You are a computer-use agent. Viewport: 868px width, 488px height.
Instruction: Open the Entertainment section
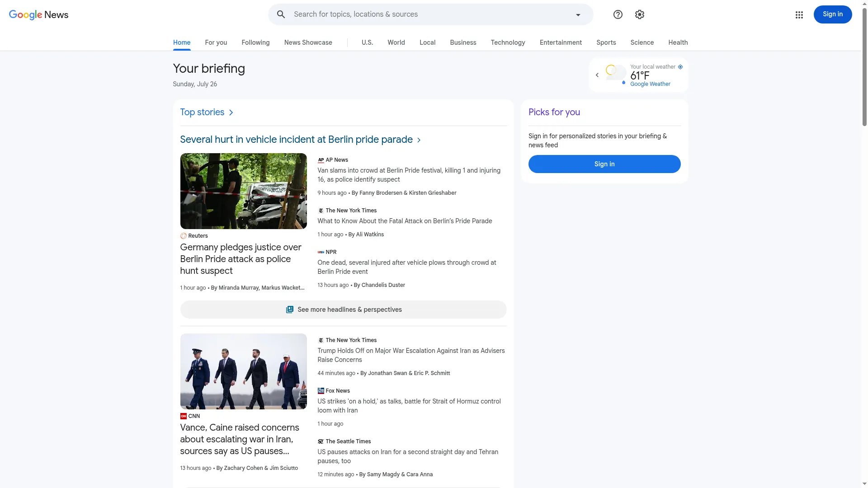pyautogui.click(x=561, y=42)
